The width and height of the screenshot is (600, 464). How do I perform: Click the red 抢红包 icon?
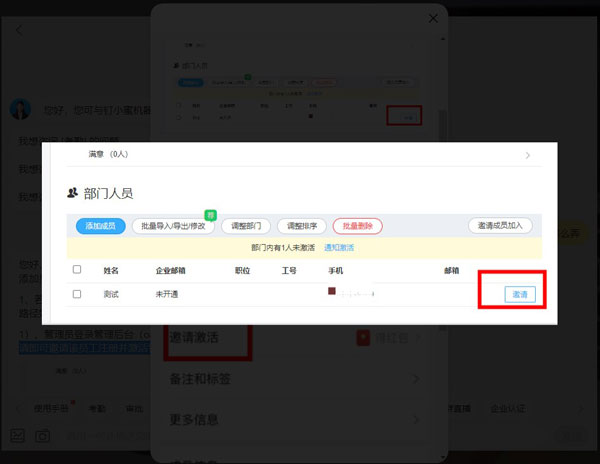pos(362,338)
